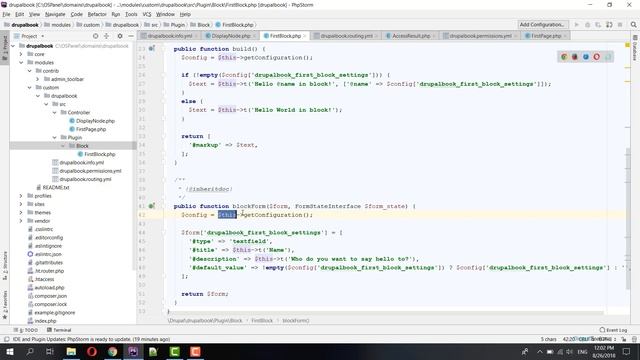Open the Event Log
Image resolution: width=640 pixels, height=360 pixels.
click(613, 330)
